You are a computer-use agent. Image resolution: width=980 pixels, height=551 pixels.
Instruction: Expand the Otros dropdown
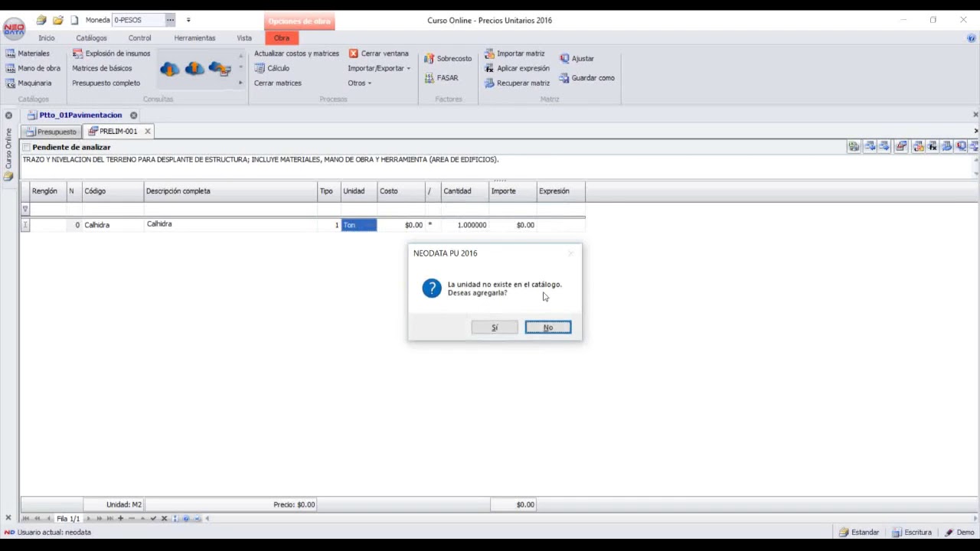click(359, 83)
